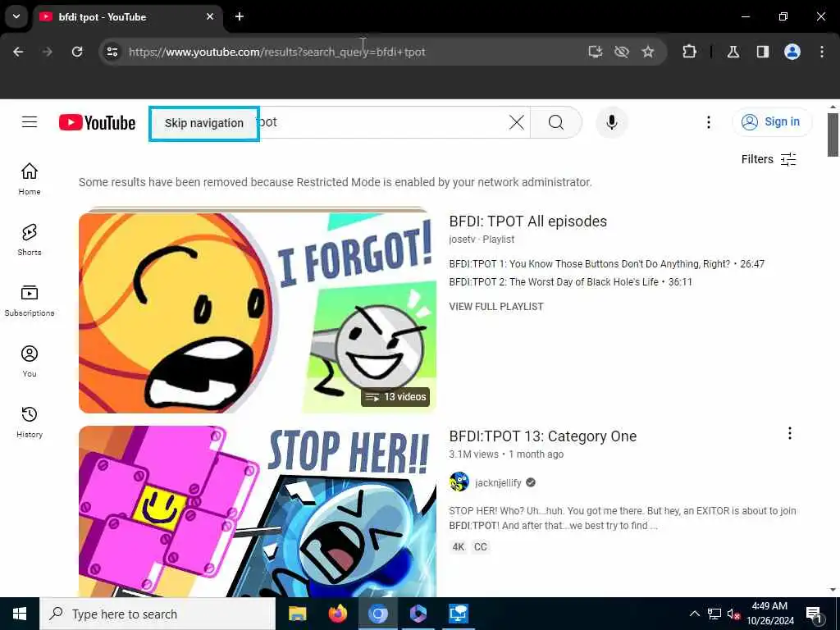Viewport: 840px width, 630px height.
Task: Select VIEW FULL PLAYLIST
Action: pos(496,307)
